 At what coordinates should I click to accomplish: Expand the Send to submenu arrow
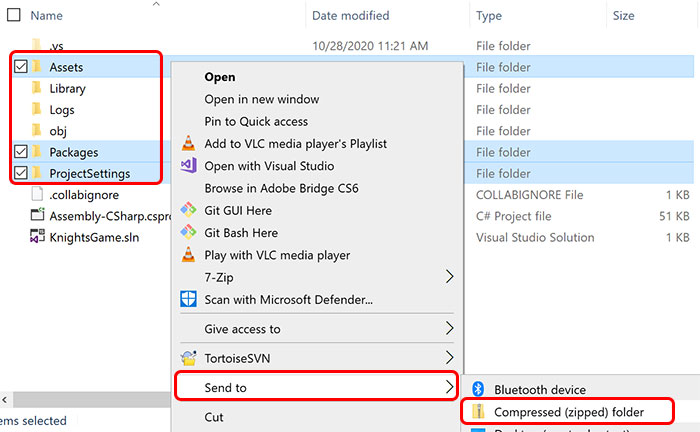(x=450, y=387)
